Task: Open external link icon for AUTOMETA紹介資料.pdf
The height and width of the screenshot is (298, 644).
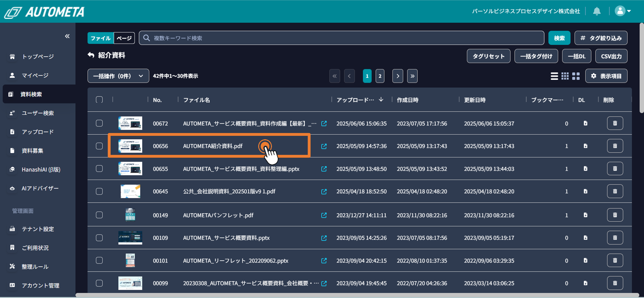Action: pos(324,146)
